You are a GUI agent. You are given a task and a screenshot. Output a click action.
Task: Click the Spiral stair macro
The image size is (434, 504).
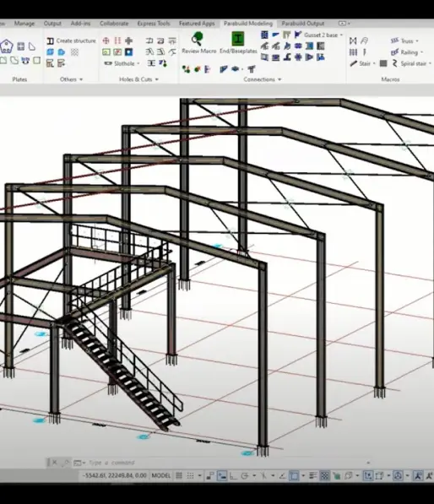point(409,63)
